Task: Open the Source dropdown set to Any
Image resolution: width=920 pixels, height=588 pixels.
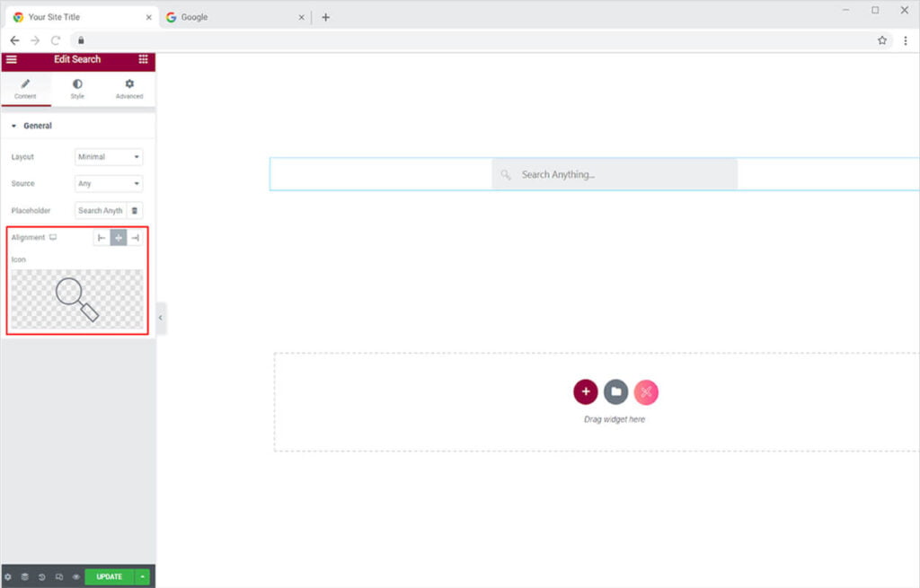Action: click(109, 184)
